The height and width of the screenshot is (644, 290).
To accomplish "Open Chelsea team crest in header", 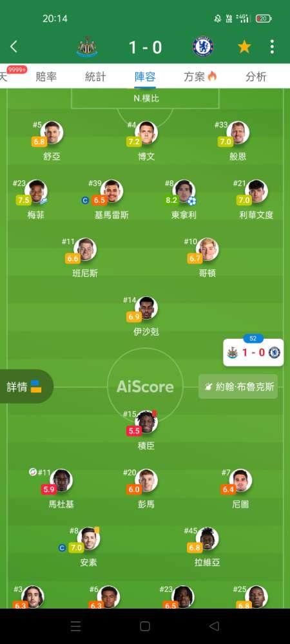I will pyautogui.click(x=203, y=47).
